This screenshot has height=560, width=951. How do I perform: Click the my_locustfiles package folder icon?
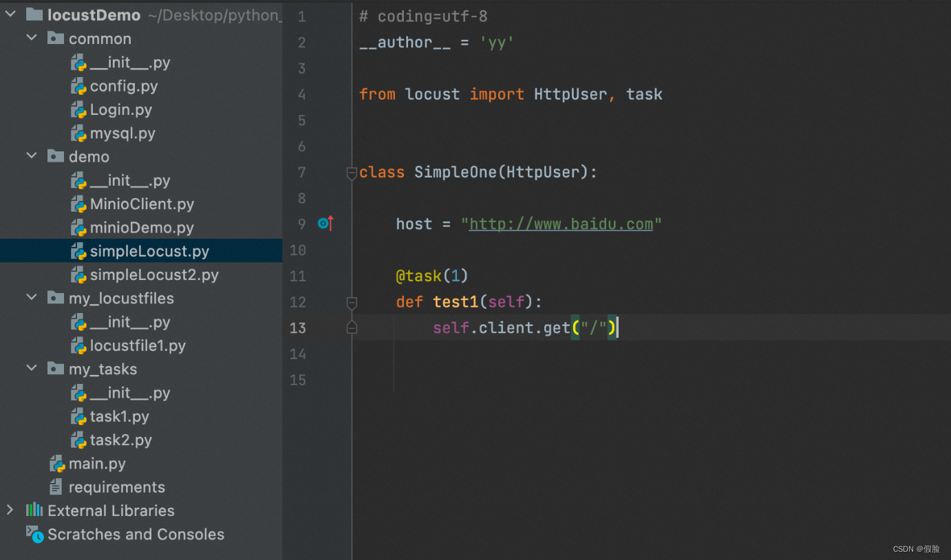coord(56,297)
